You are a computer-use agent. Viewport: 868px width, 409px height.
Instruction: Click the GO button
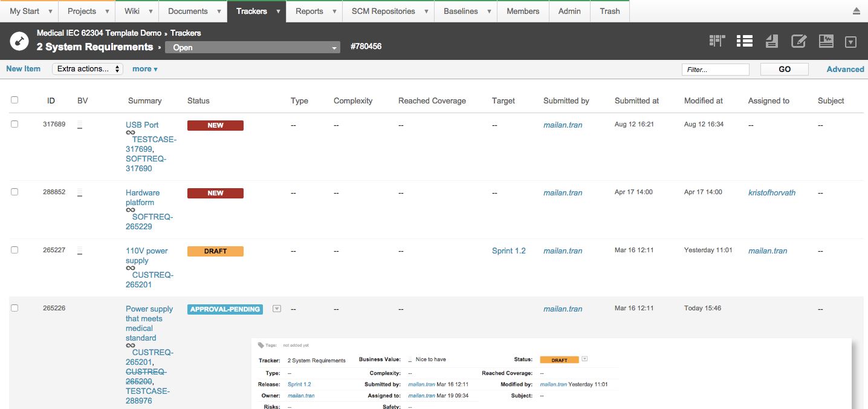[785, 70]
